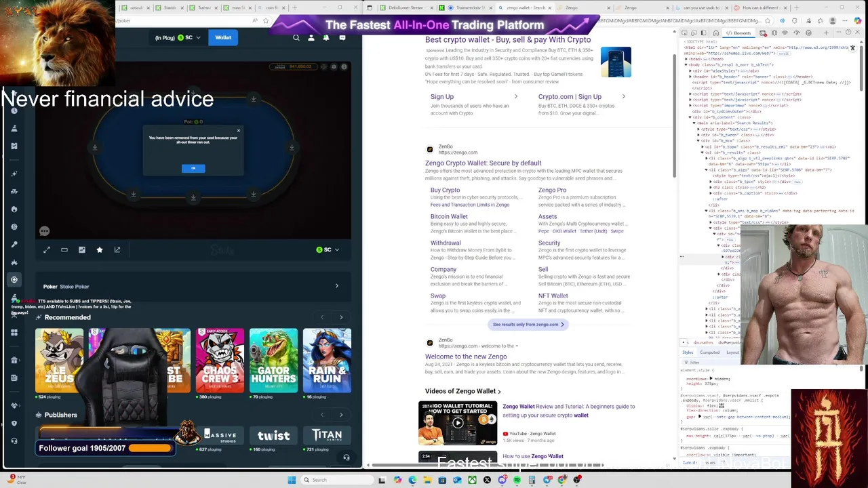The height and width of the screenshot is (488, 868).
Task: Expand the head node in DevTools tree
Action: click(686, 59)
